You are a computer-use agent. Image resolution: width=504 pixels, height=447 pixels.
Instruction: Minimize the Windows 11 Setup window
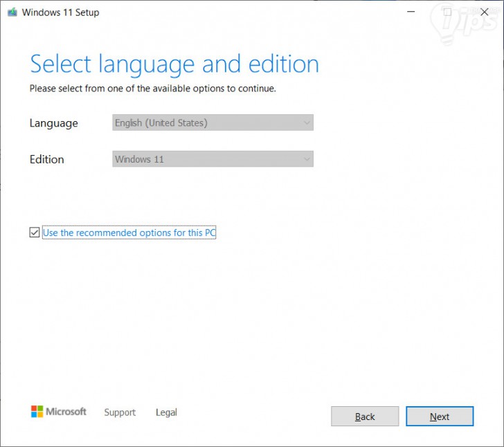[x=411, y=12]
